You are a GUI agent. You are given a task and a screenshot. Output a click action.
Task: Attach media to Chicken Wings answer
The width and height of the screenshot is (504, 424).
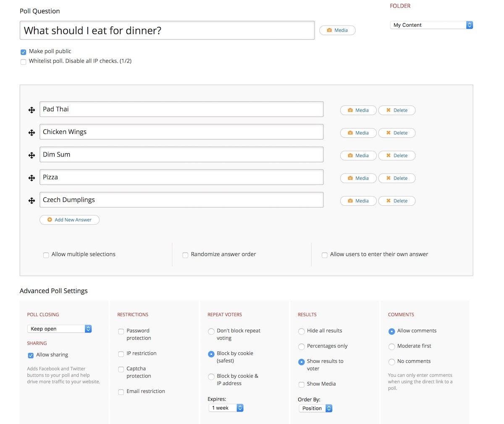pos(358,133)
